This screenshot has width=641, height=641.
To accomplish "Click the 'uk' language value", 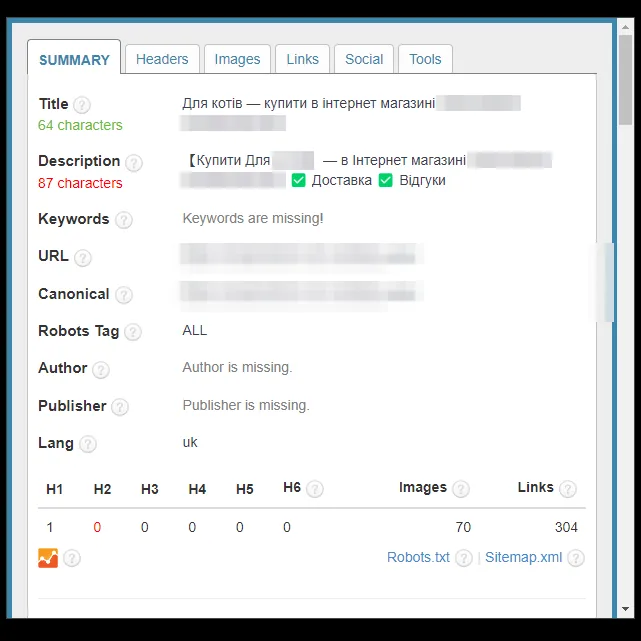I will pos(190,442).
